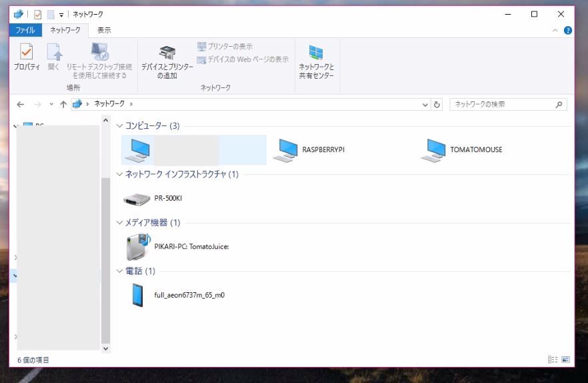
Task: Switch to the 表示 ribbon tab
Action: [104, 31]
